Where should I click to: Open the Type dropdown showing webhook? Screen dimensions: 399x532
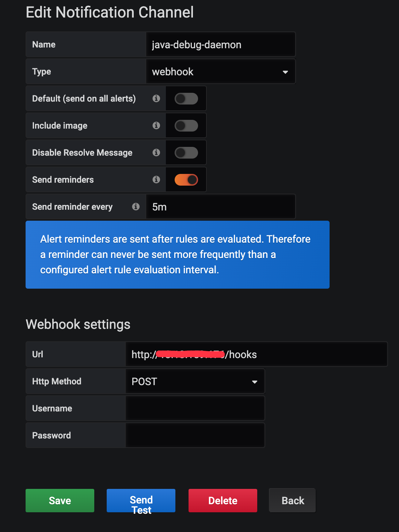point(220,72)
